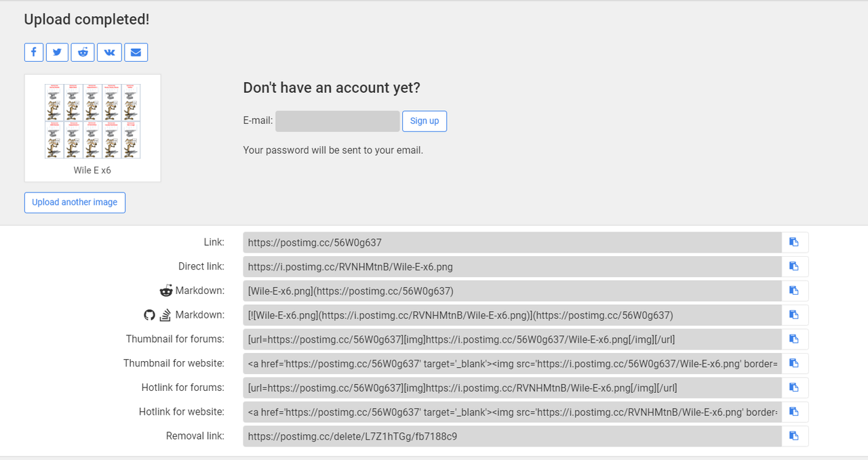Select the Direct link URL field
Screen dimensions: 868x460
(x=512, y=266)
